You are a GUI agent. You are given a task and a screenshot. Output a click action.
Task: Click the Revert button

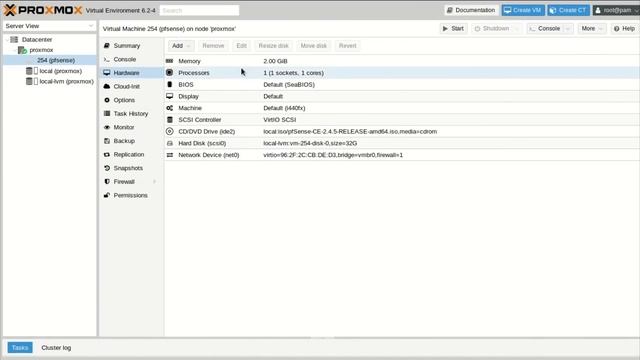(x=347, y=46)
